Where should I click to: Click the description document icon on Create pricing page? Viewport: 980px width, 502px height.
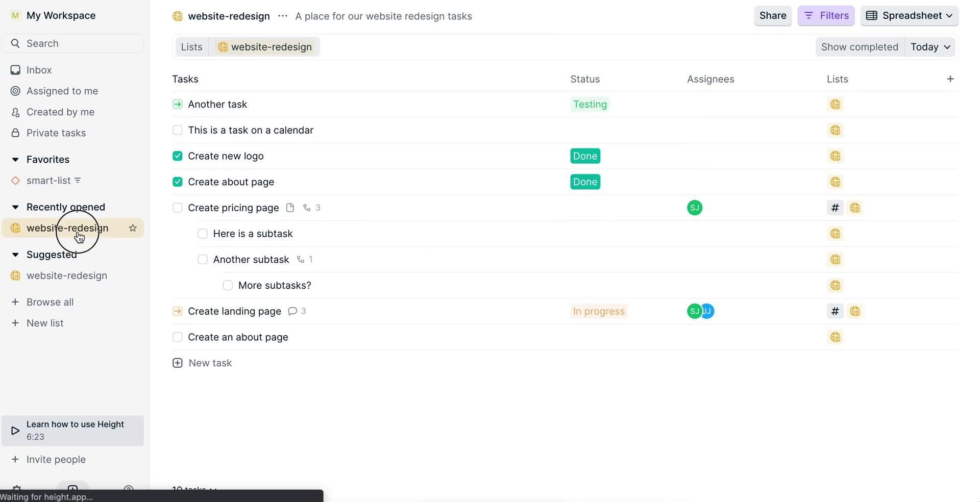290,208
